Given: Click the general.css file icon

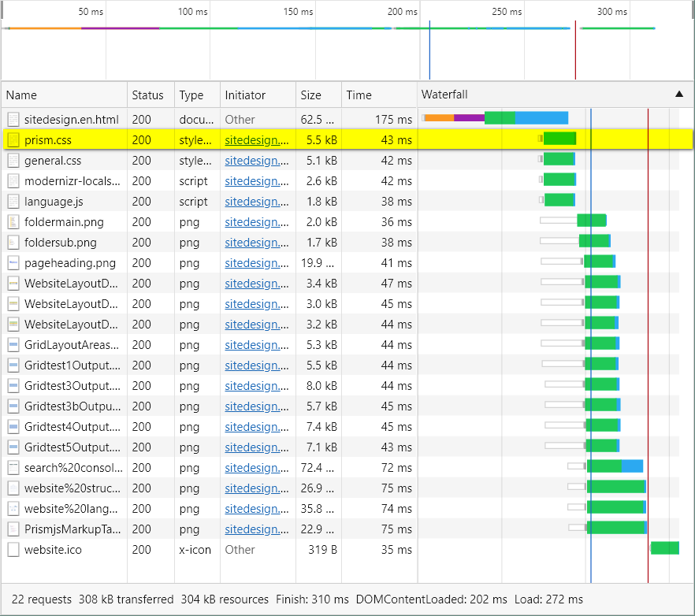Looking at the screenshot, I should (x=13, y=161).
